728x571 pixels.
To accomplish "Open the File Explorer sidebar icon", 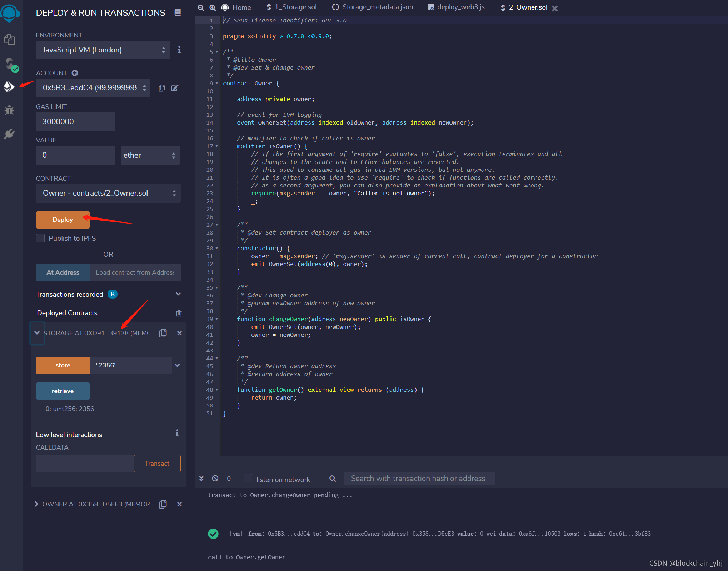I will click(9, 40).
